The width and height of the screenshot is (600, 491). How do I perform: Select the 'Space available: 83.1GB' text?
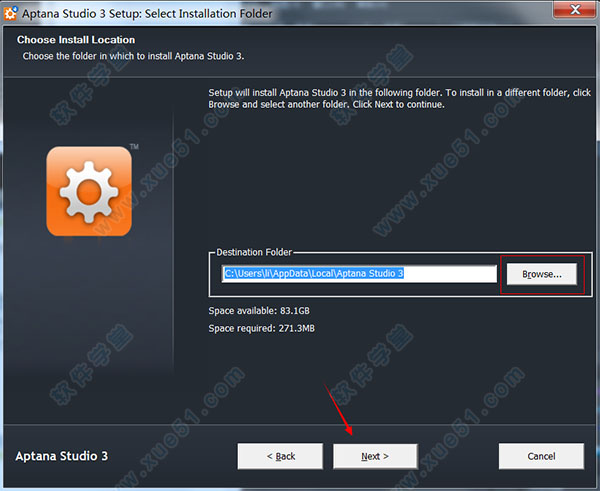[x=259, y=311]
